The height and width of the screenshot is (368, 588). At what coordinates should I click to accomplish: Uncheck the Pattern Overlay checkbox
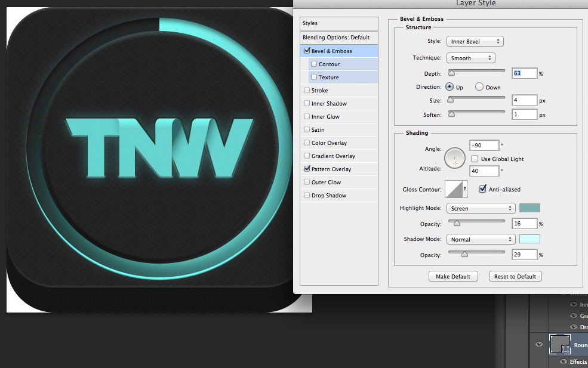tap(307, 169)
